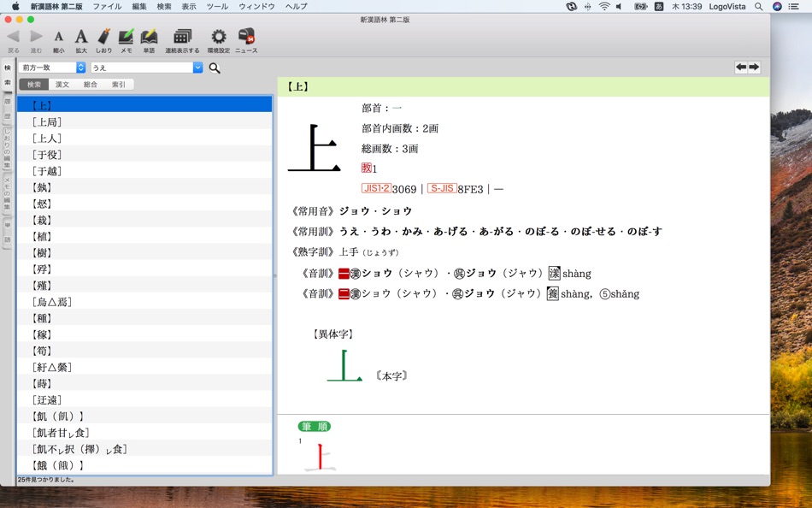Click the 筆順 stroke order badge
This screenshot has width=812, height=508.
[315, 427]
